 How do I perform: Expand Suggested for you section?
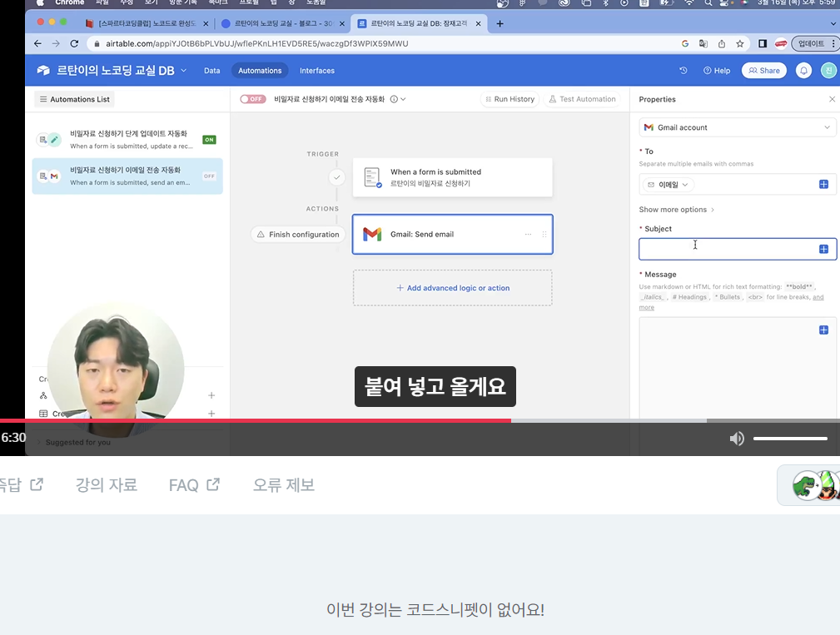tap(73, 442)
